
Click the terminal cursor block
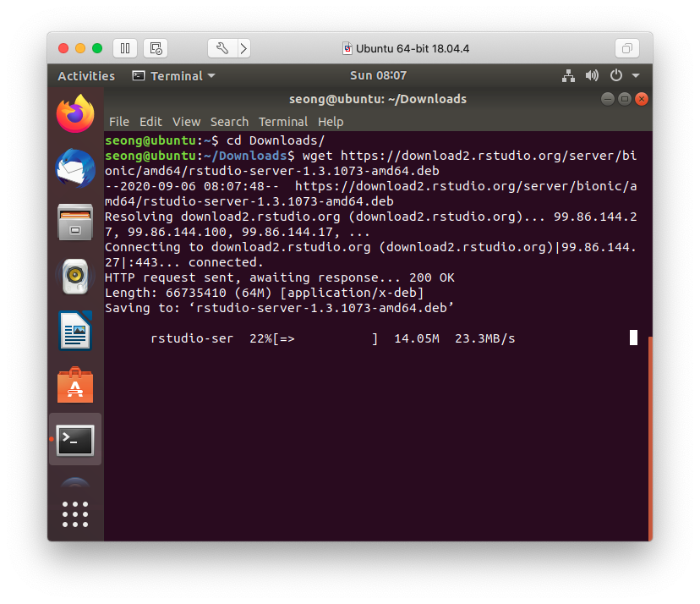click(633, 338)
